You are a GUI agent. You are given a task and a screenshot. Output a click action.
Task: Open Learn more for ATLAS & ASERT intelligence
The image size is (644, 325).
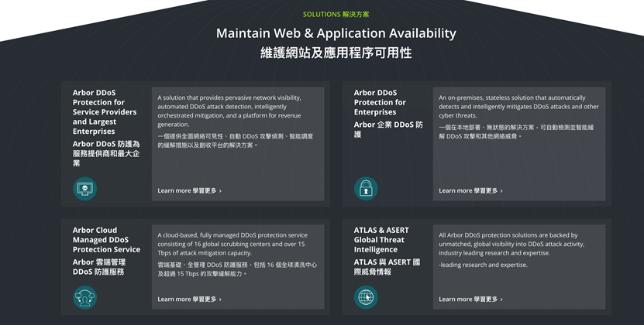coord(470,299)
